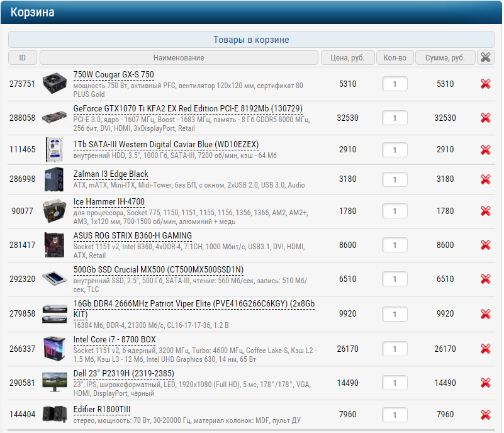Click the Цена, руб. column header

tap(348, 57)
